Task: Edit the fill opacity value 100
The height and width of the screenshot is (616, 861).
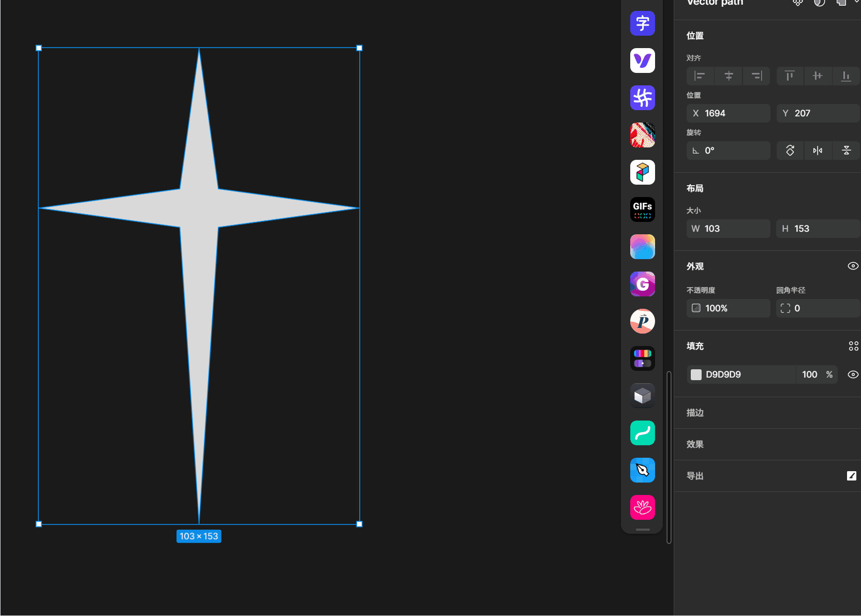Action: pos(810,374)
